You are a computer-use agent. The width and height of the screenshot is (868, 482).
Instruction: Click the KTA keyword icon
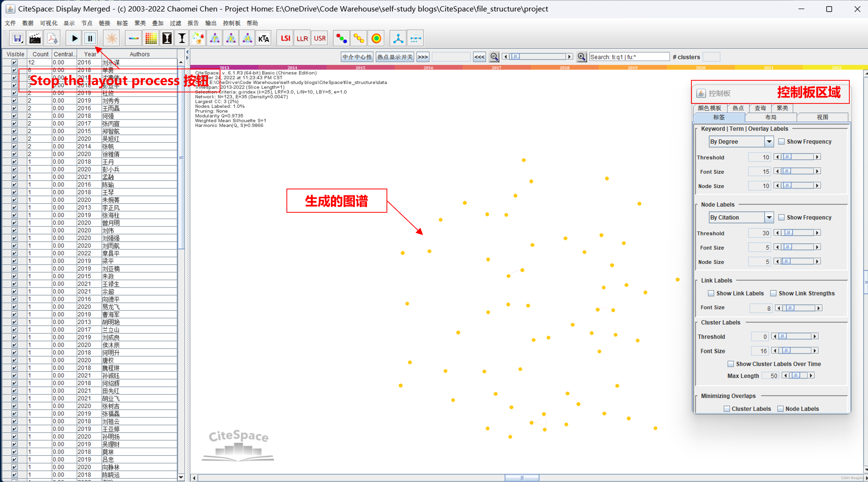coord(264,38)
